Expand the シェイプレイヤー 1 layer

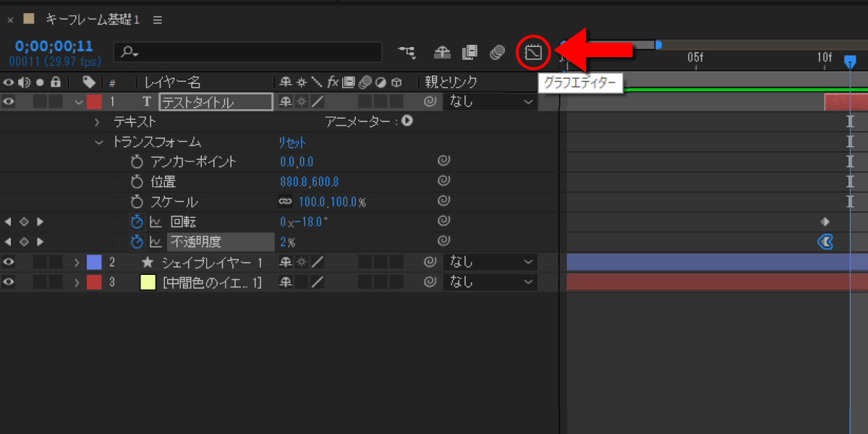(77, 262)
